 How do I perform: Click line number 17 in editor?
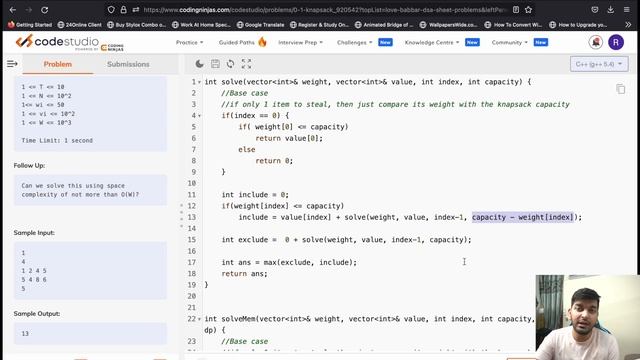(191, 262)
